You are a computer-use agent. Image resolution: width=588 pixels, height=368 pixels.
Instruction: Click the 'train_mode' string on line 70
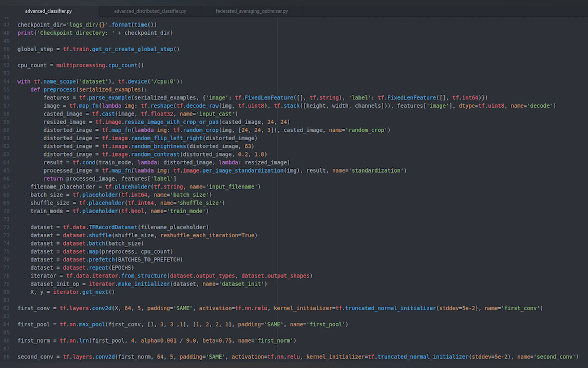(x=186, y=211)
